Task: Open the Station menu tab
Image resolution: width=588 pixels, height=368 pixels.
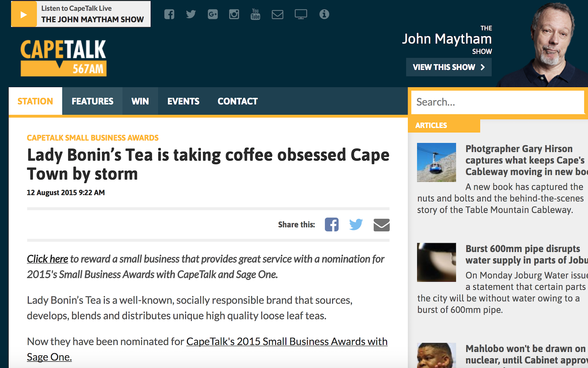Action: tap(35, 101)
